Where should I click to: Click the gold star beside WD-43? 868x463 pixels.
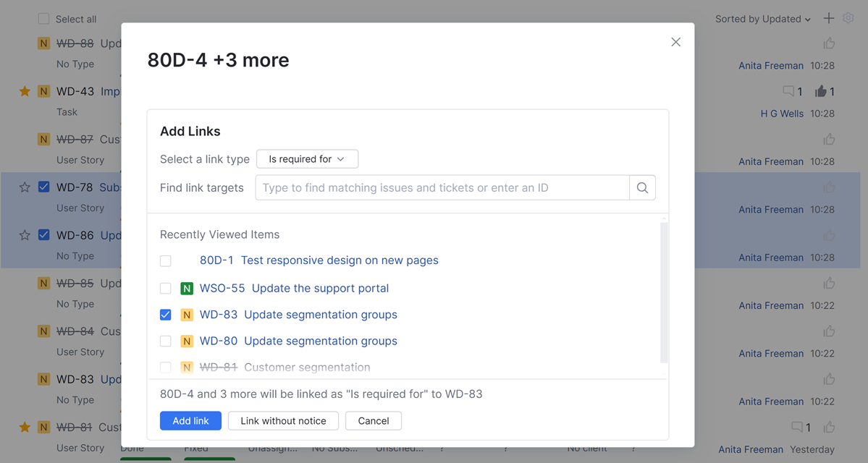(x=25, y=92)
